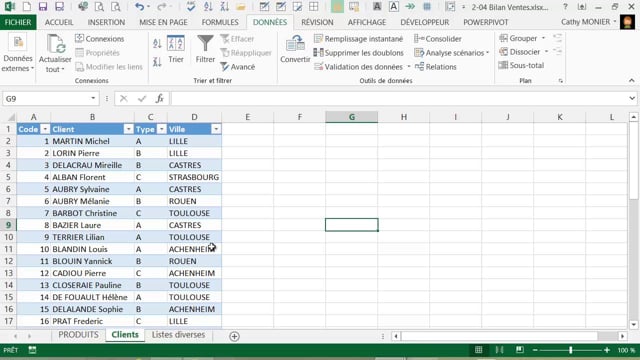Collapse the ribbon with the caret
Image resolution: width=640 pixels, height=360 pixels.
632,80
